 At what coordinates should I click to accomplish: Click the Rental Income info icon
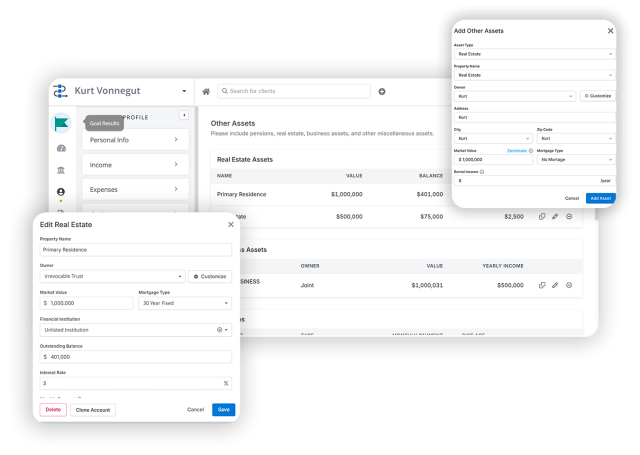(x=482, y=172)
